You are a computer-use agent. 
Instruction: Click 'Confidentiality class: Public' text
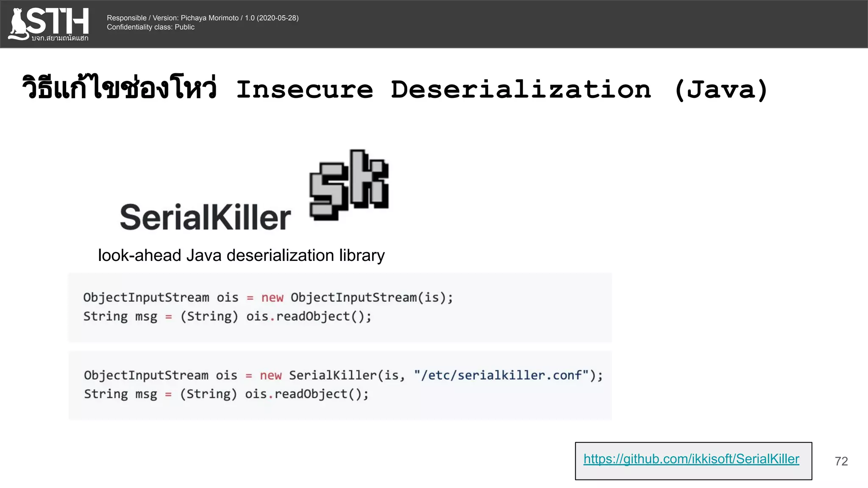tap(150, 27)
